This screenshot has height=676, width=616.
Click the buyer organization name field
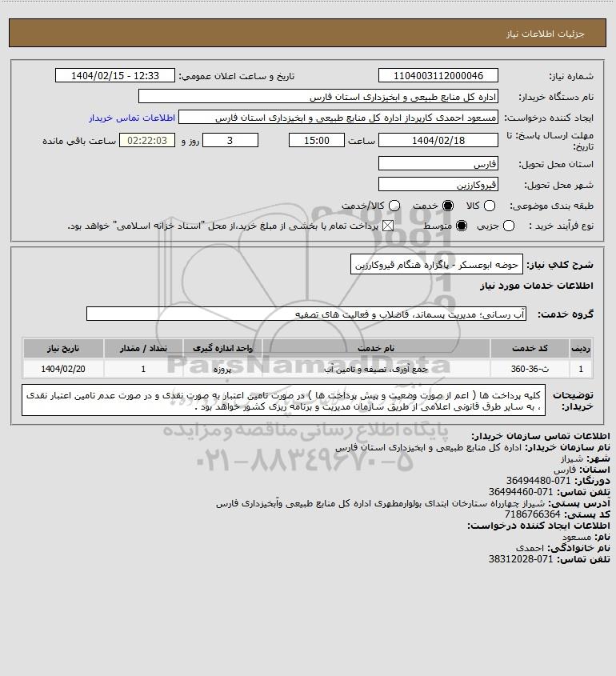tap(318, 97)
